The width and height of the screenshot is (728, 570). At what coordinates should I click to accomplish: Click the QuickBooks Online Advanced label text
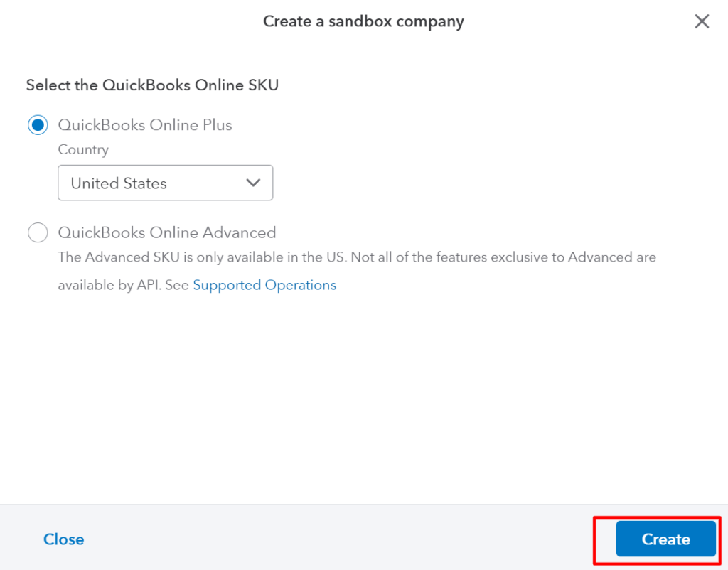click(x=167, y=232)
